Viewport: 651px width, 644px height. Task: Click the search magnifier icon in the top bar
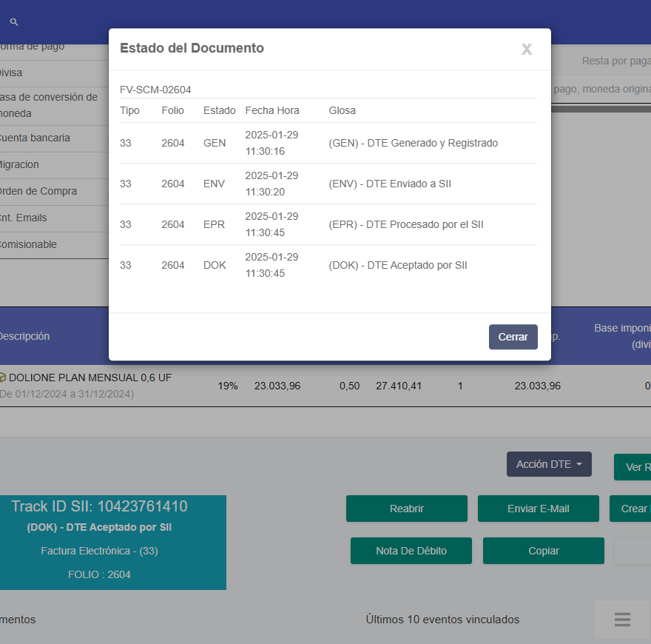tap(13, 22)
